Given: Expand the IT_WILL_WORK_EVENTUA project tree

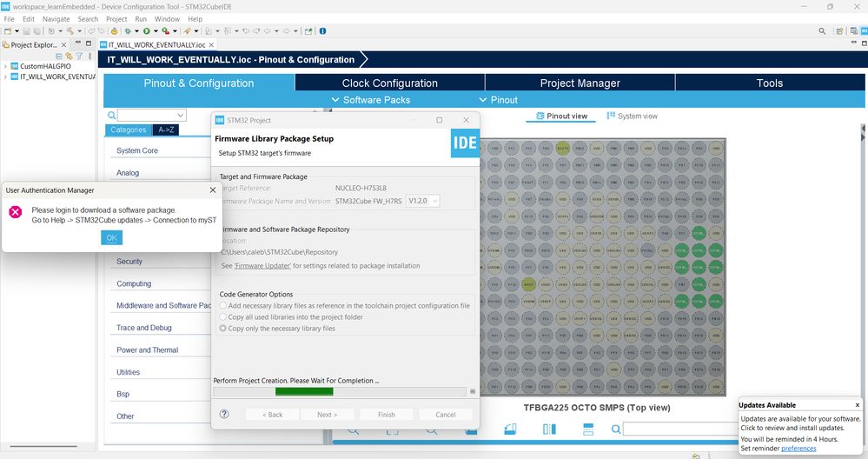Looking at the screenshot, I should pos(5,76).
